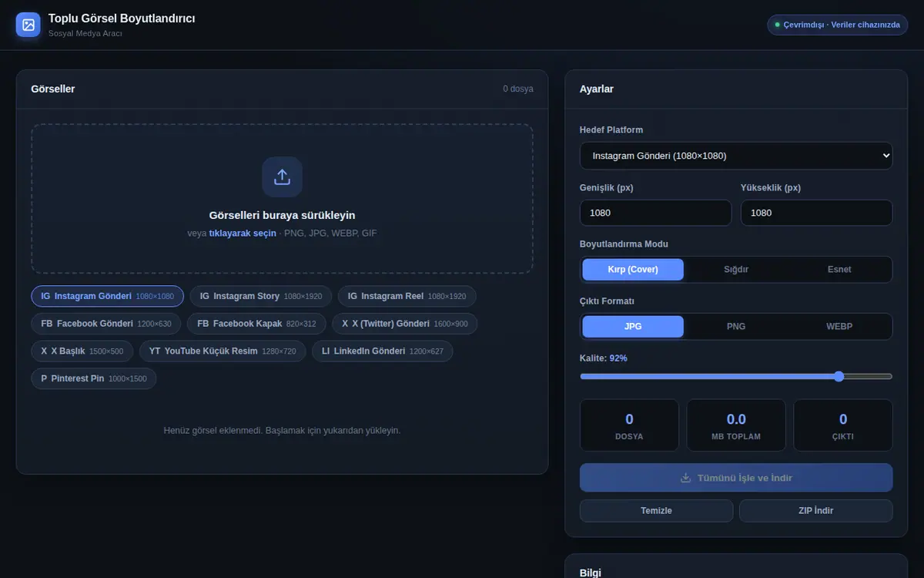Click the Kalite: 92% label
Image resolution: width=924 pixels, height=578 pixels.
(604, 358)
